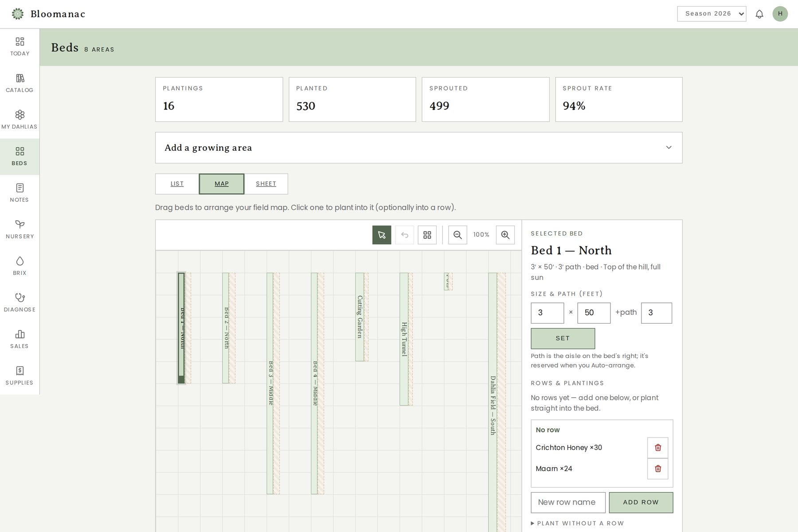Click the 100% zoom level label
This screenshot has height=532, width=798.
[x=481, y=235]
